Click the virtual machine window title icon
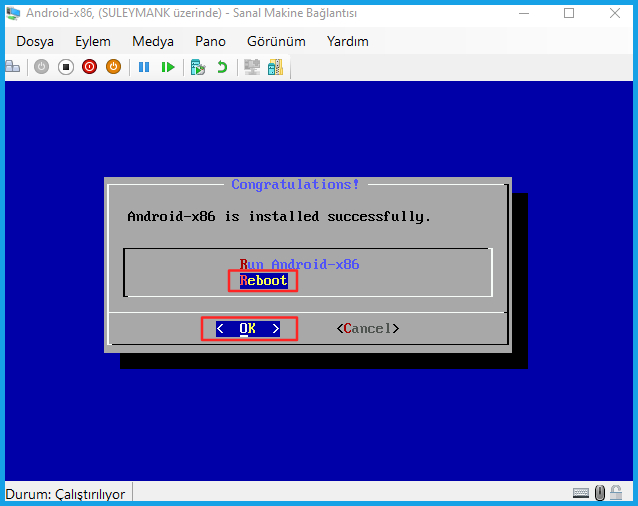This screenshot has height=506, width=638. click(13, 13)
